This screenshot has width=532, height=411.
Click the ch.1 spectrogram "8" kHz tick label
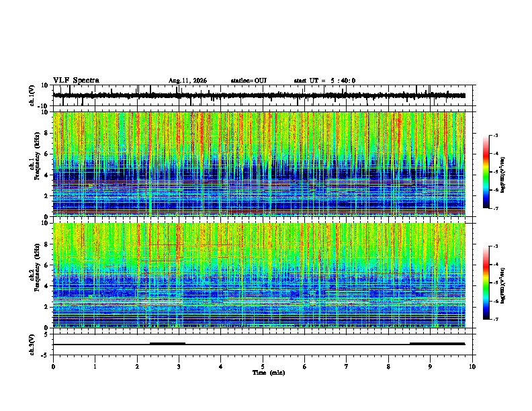pyautogui.click(x=46, y=133)
